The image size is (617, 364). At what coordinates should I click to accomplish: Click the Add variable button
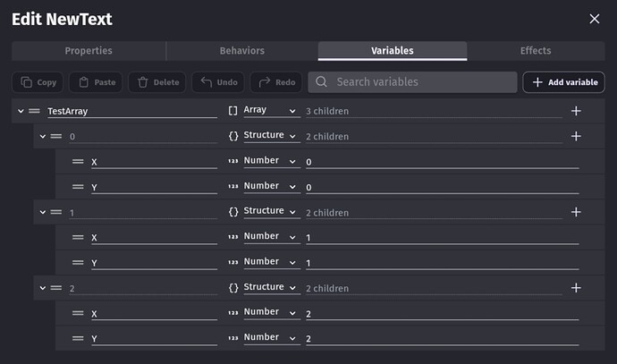564,82
